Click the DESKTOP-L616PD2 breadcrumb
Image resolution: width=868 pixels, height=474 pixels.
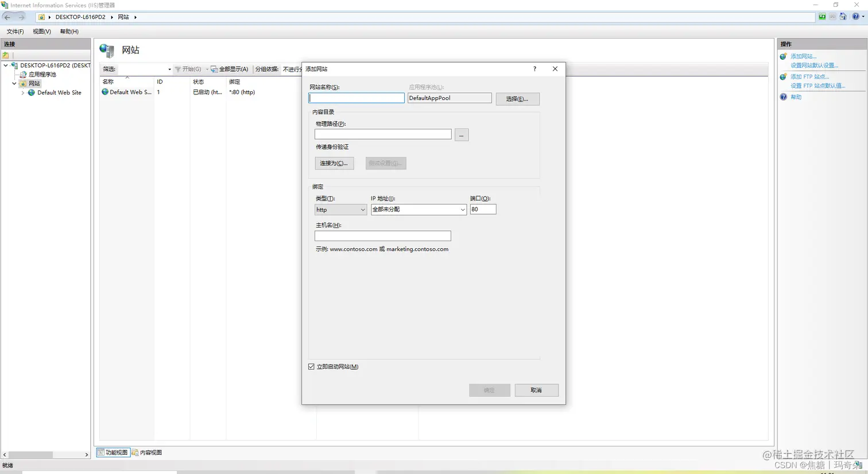80,17
